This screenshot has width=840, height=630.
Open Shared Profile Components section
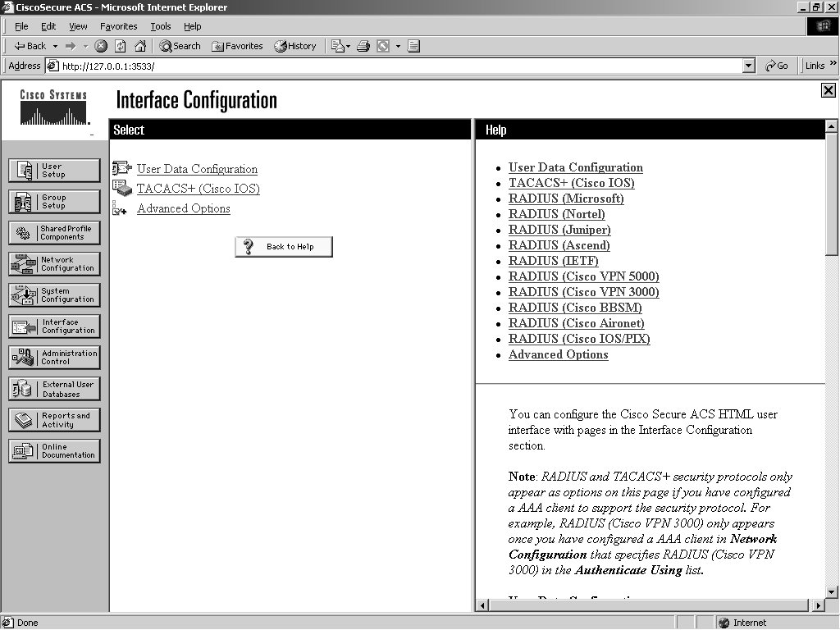(54, 232)
